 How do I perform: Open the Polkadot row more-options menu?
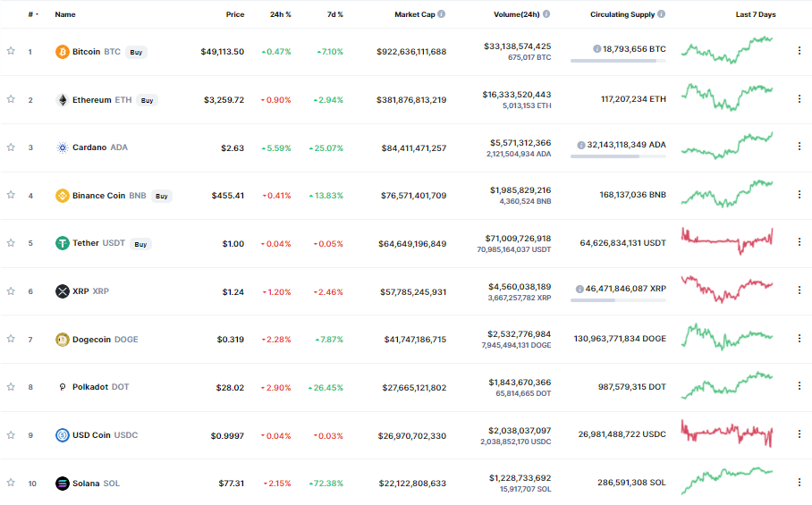[x=799, y=386]
